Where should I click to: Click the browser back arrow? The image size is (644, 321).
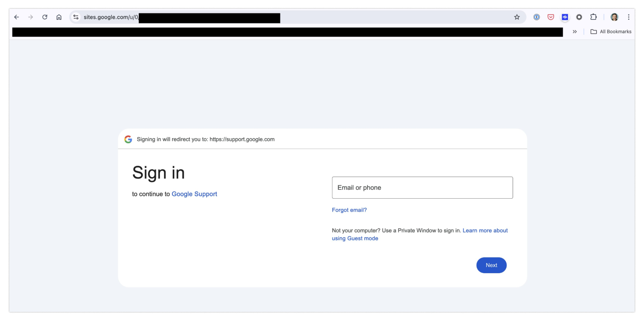pos(17,17)
